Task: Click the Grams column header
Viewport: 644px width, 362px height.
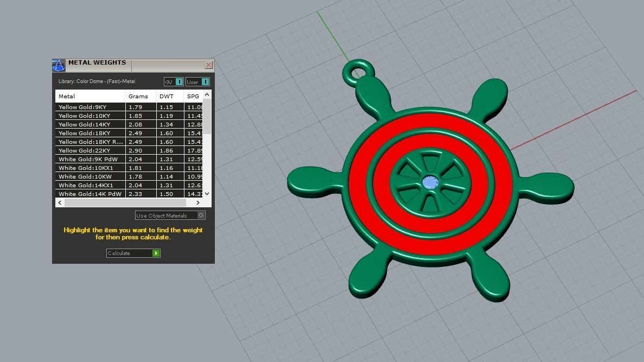Action: (141, 96)
